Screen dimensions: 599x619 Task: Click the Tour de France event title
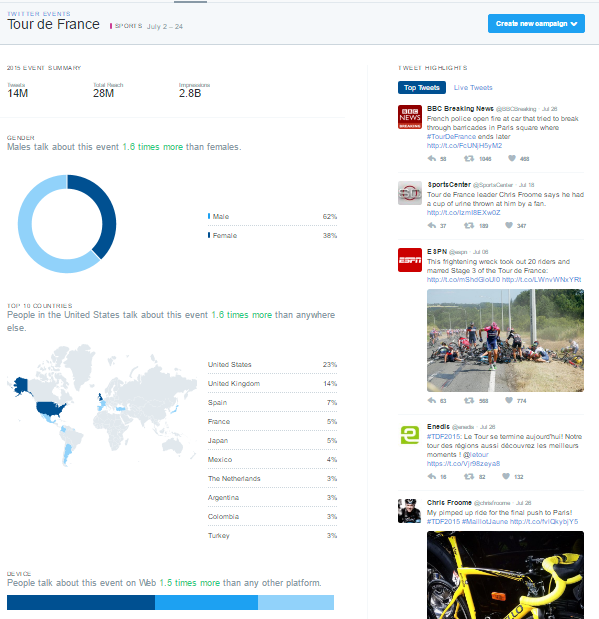[x=53, y=24]
